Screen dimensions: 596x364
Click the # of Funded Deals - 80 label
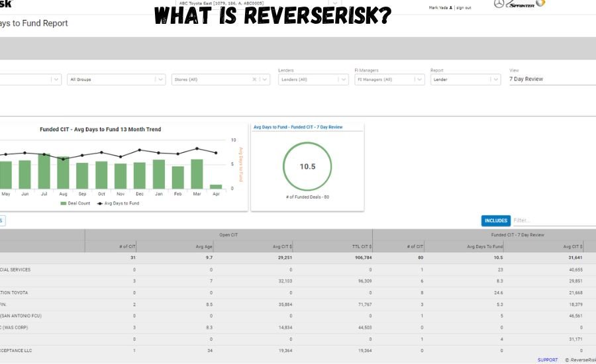(x=307, y=197)
